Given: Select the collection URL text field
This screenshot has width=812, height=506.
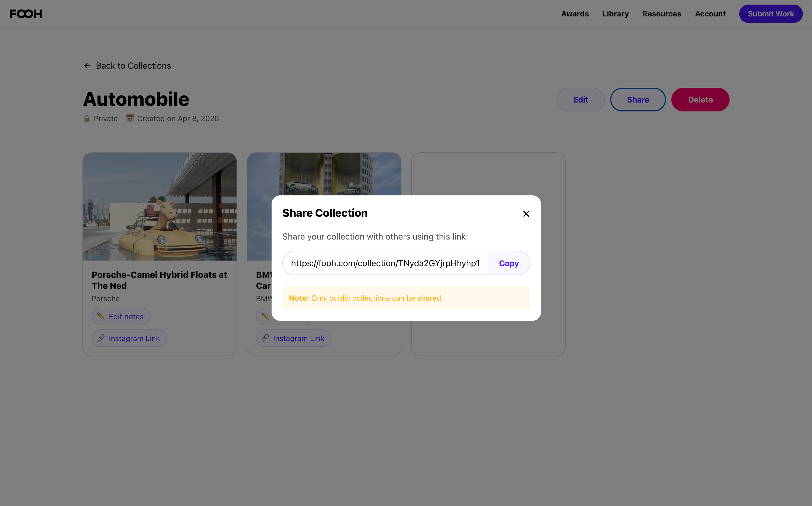Looking at the screenshot, I should point(385,263).
